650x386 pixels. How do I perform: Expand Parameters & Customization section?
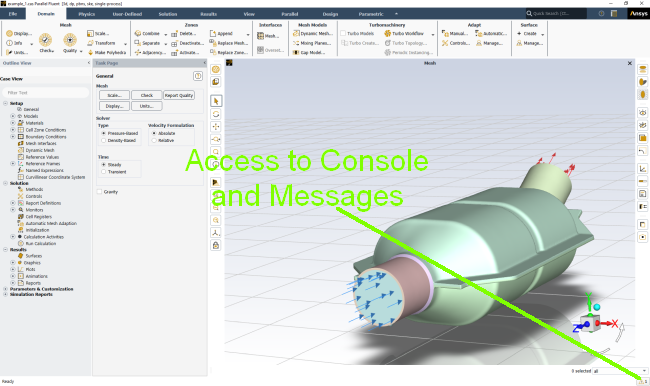5,289
